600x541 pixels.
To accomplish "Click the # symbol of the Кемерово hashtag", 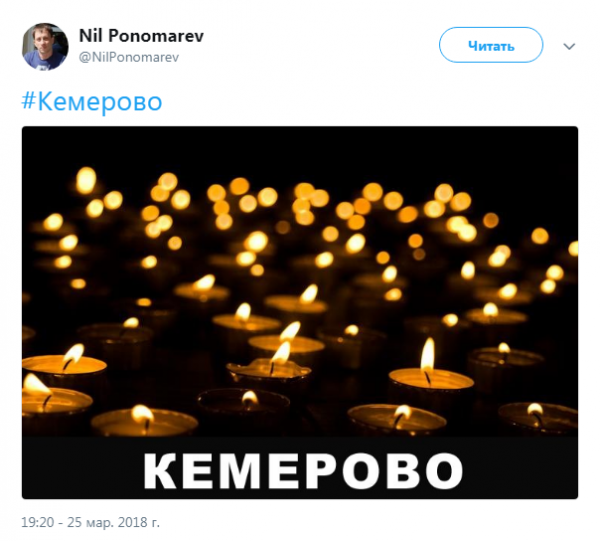I will click(x=29, y=101).
